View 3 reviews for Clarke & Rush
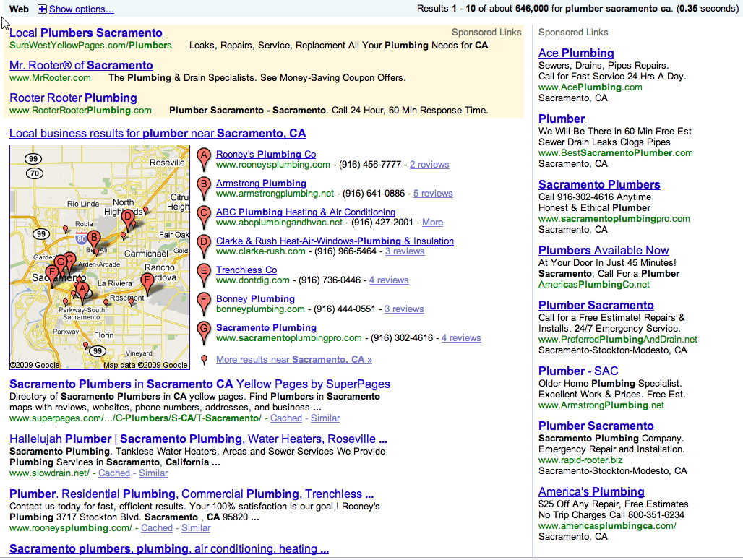 coord(405,251)
